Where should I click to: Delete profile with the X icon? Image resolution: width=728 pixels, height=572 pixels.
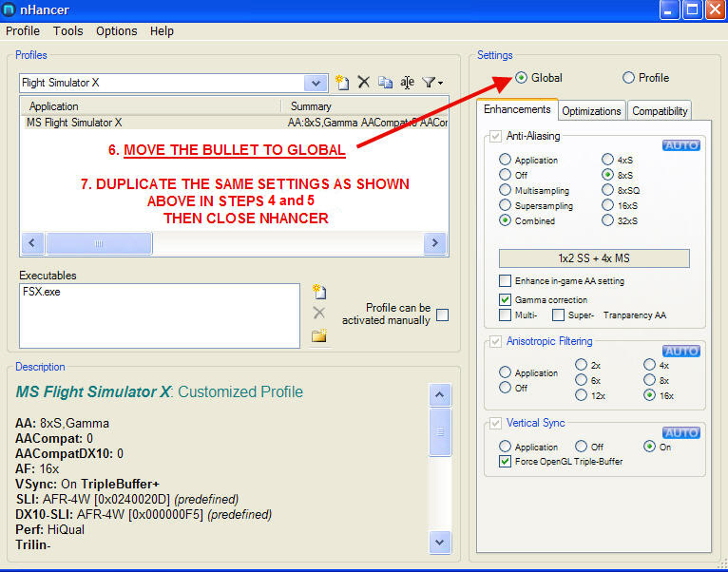tap(364, 82)
